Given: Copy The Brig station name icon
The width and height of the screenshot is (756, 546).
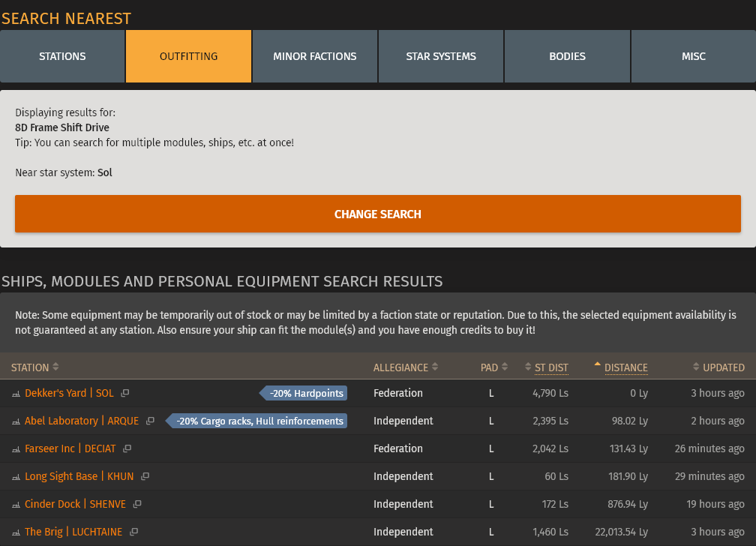Looking at the screenshot, I should [134, 532].
